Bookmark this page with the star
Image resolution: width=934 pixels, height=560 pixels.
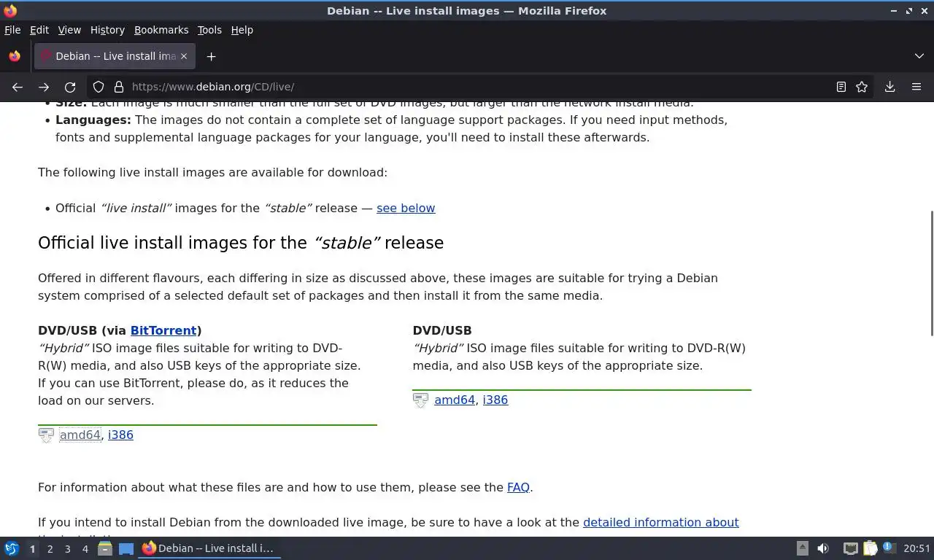click(x=862, y=87)
